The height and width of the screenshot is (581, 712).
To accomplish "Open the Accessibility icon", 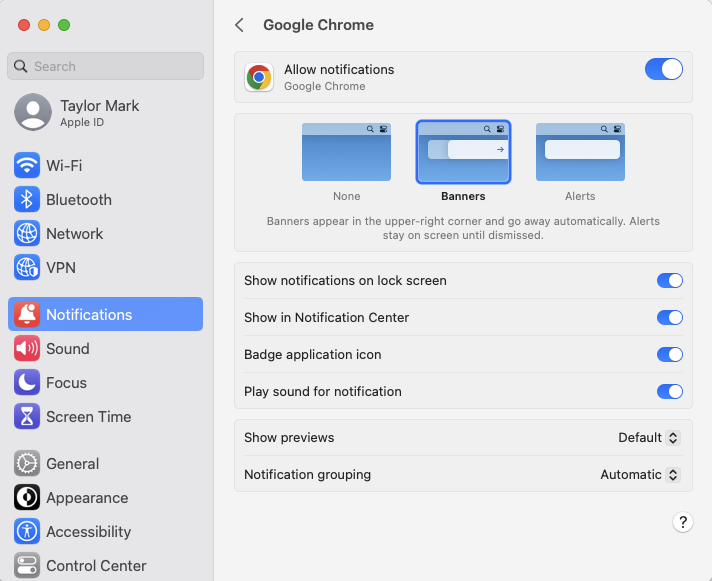I will point(27,531).
